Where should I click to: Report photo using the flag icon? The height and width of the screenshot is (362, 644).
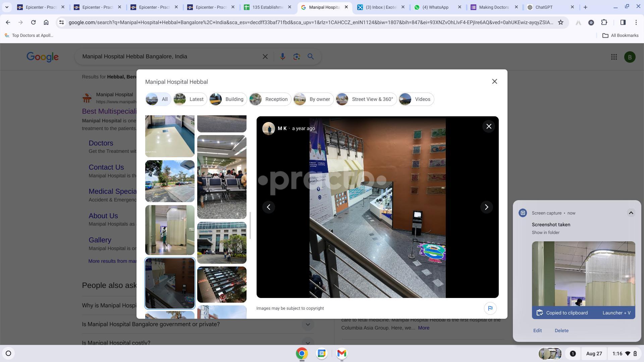pyautogui.click(x=490, y=308)
